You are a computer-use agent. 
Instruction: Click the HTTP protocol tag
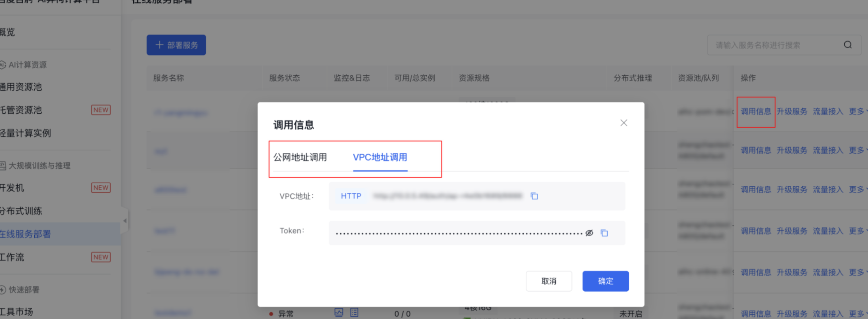pos(351,196)
